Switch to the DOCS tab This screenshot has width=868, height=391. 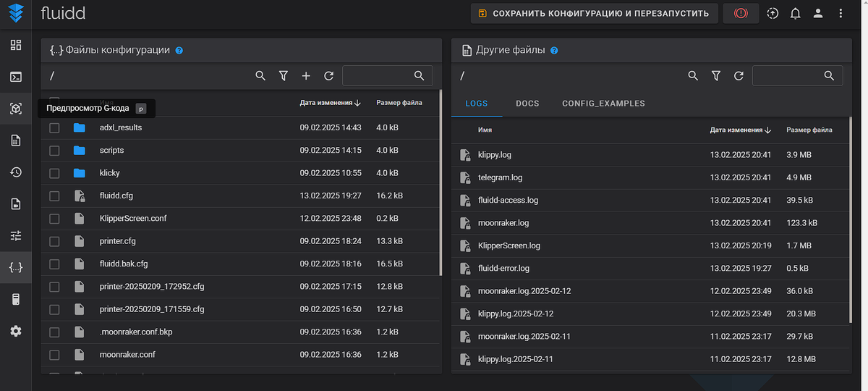pos(527,104)
